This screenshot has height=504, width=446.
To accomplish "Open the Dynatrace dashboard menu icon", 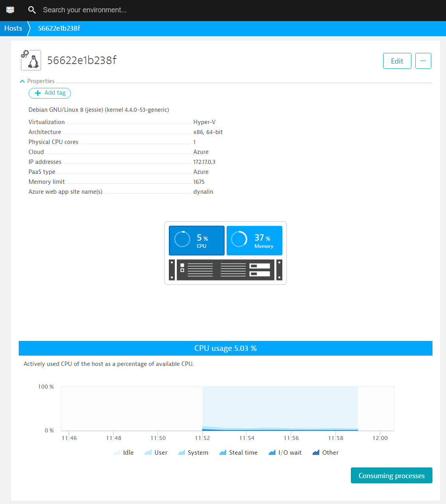I will [10, 10].
